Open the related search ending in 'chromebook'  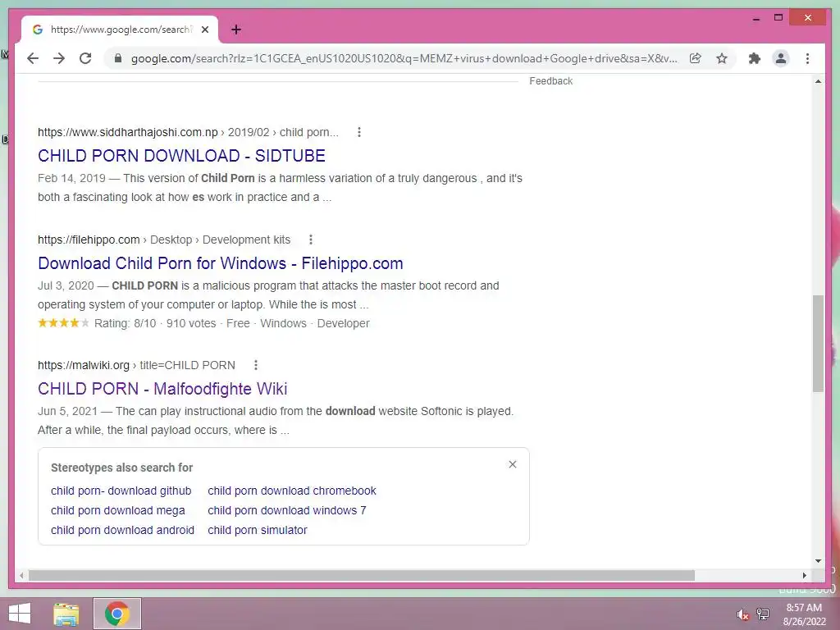coord(292,491)
